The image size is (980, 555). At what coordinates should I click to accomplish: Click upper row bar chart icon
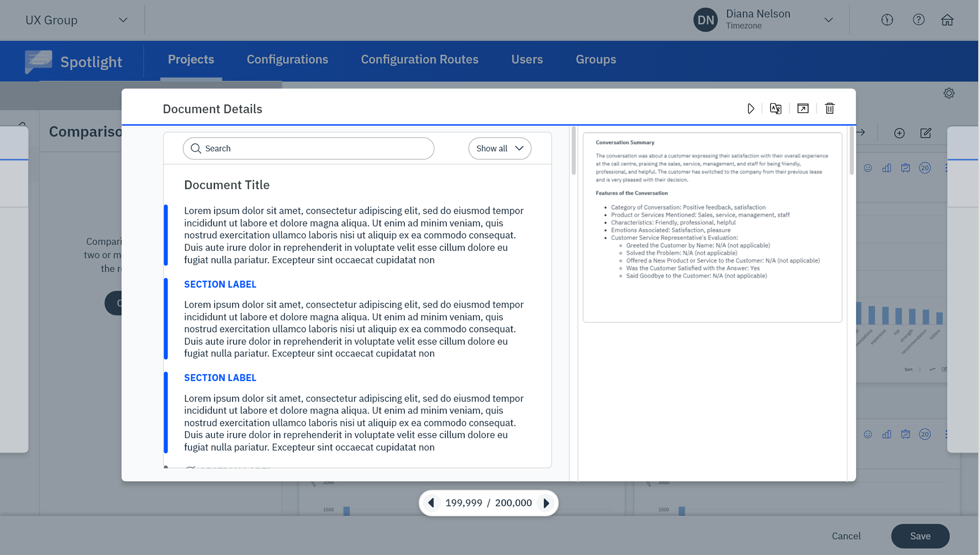887,168
